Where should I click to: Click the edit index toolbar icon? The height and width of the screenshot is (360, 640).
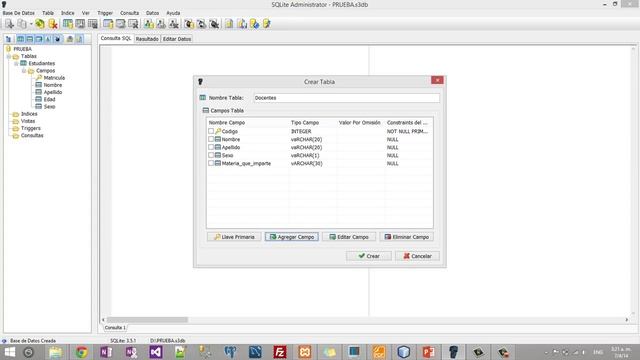tap(120, 24)
